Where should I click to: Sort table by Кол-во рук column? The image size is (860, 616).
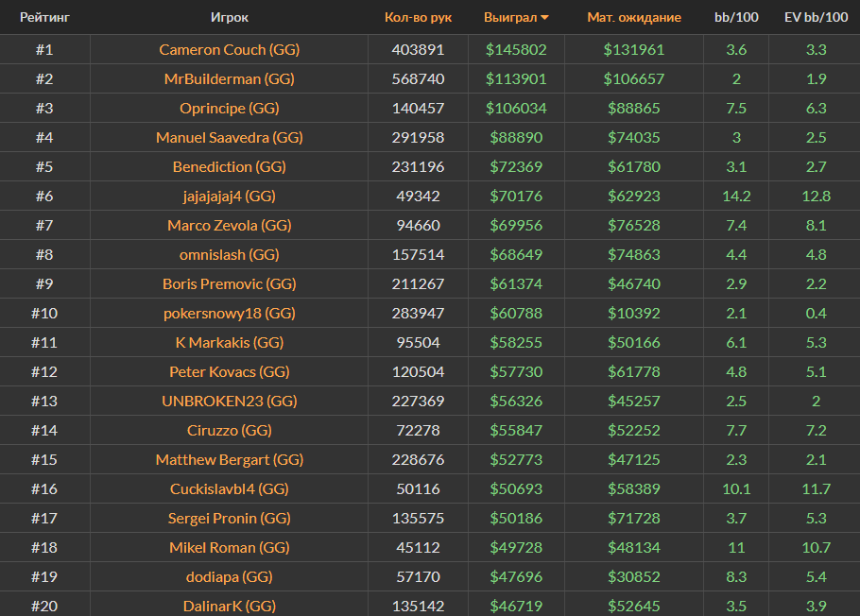[418, 17]
